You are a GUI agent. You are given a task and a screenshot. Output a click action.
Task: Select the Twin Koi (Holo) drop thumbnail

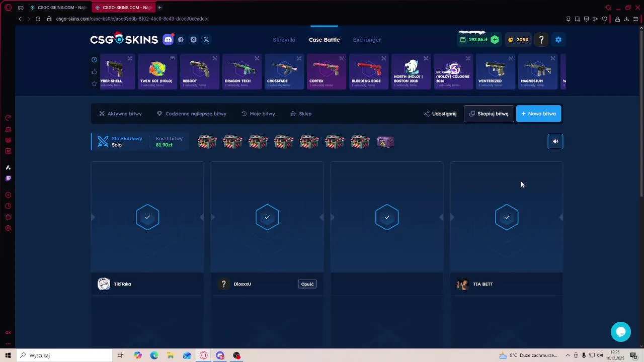[x=157, y=71]
